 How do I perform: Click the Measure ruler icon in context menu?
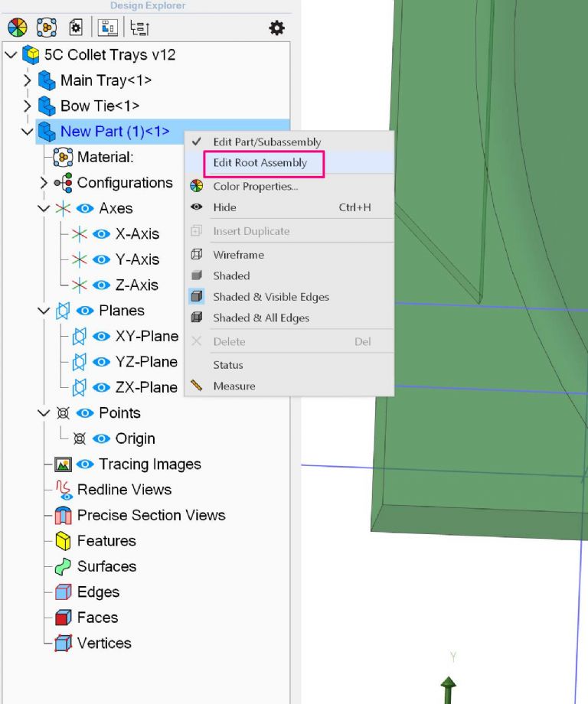[x=197, y=385]
